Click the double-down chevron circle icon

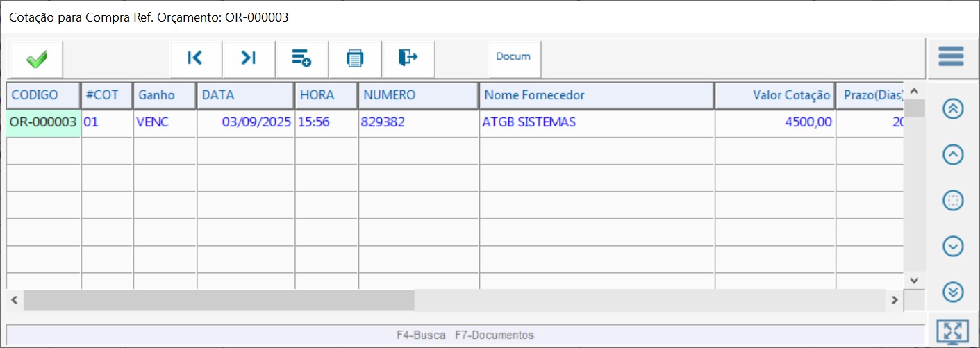click(953, 292)
